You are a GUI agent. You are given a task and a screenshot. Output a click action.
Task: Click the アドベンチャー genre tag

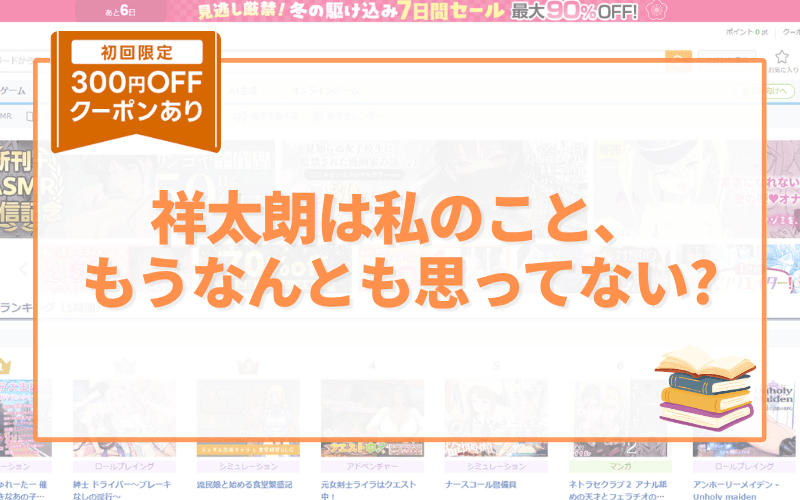[x=372, y=466]
